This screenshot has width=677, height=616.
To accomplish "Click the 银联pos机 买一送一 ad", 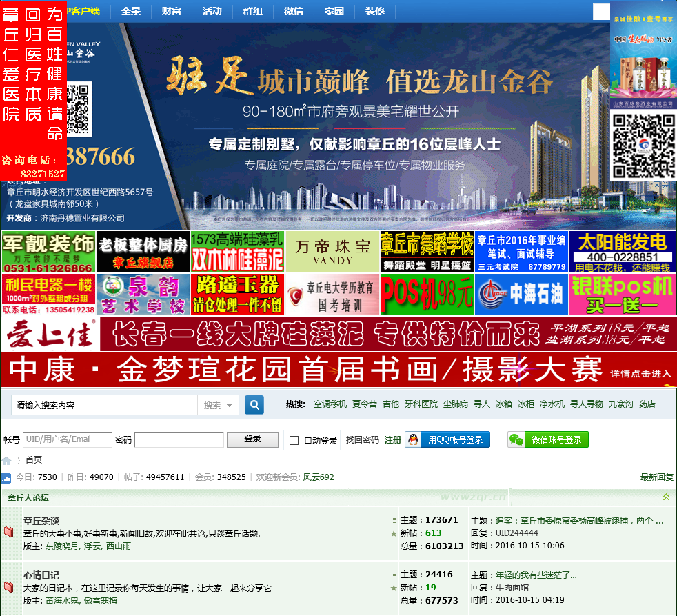I will [623, 295].
